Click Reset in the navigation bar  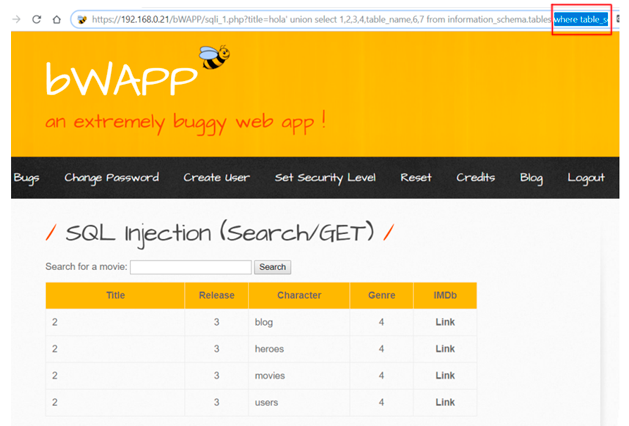point(416,178)
